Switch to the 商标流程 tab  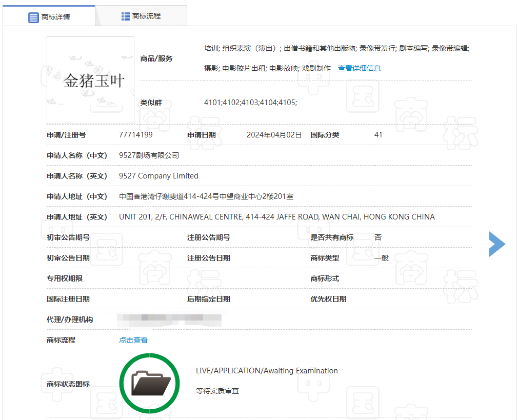pos(141,16)
